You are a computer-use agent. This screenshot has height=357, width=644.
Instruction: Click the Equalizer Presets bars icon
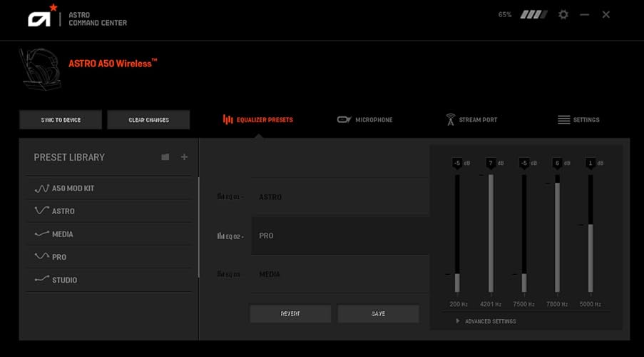pyautogui.click(x=228, y=120)
